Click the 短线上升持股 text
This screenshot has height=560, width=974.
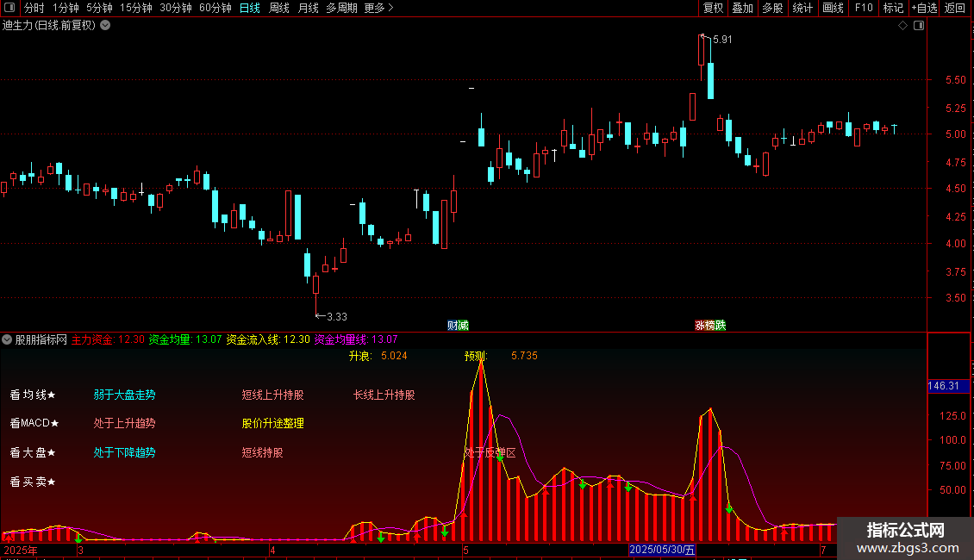point(272,395)
